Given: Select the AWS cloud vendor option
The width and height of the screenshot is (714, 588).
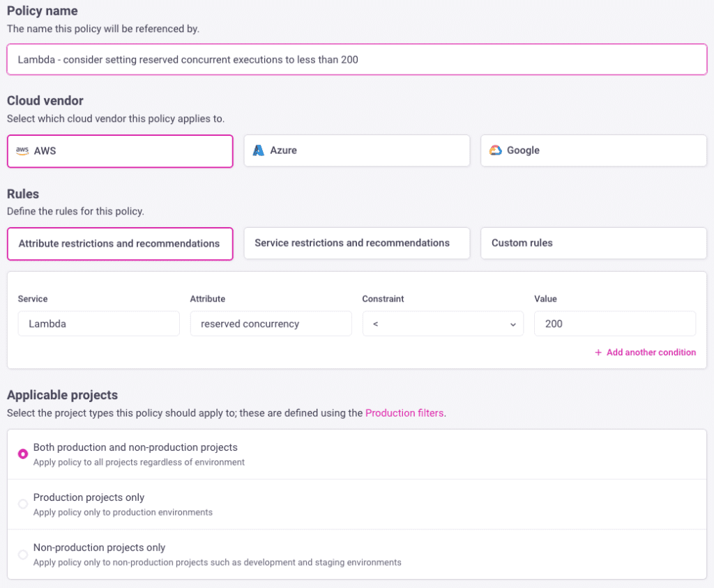Looking at the screenshot, I should click(x=120, y=151).
